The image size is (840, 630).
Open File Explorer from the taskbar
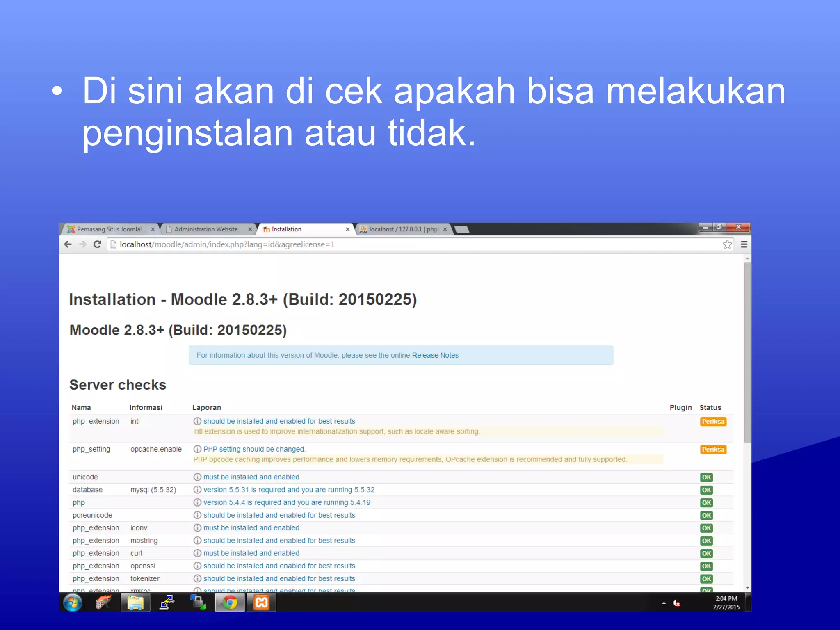[x=135, y=603]
